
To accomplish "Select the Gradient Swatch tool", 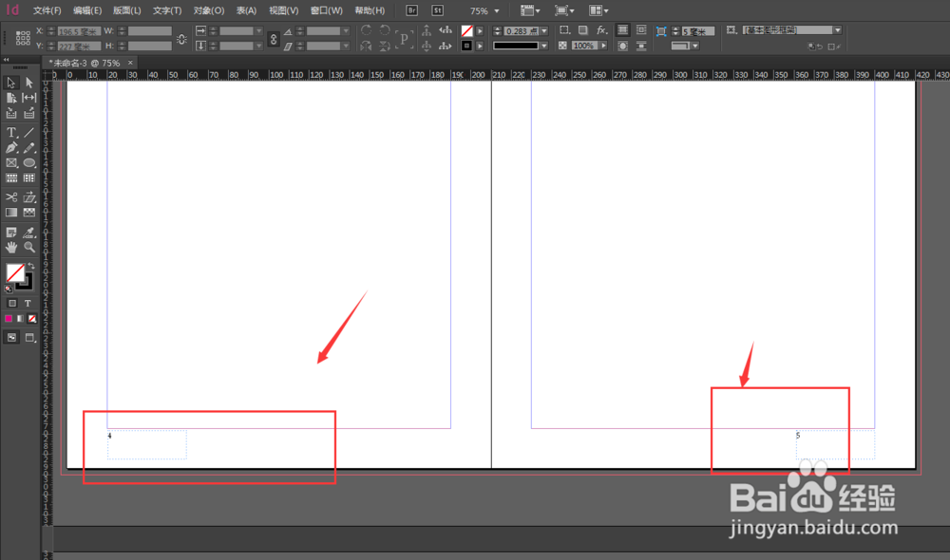I will (10, 213).
